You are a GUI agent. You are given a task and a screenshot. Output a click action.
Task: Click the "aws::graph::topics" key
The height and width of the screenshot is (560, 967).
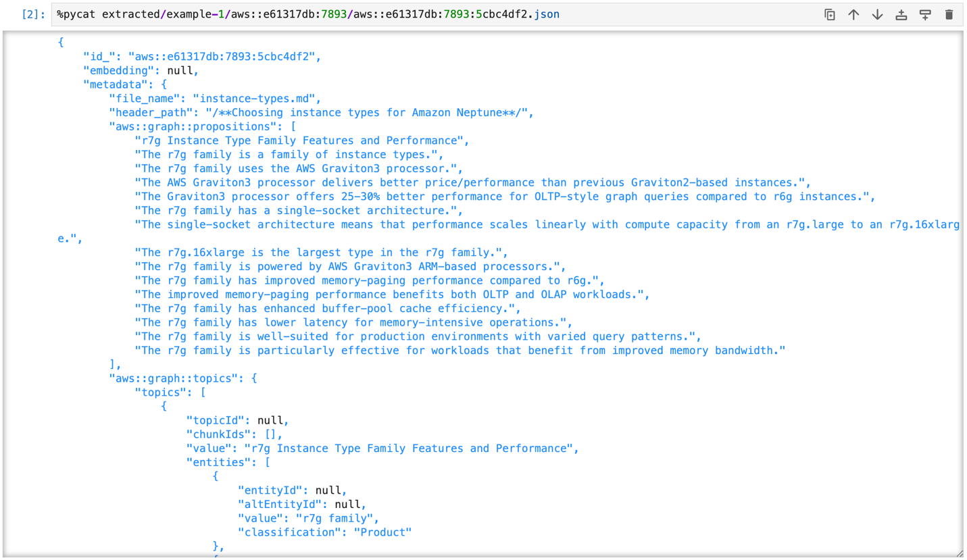(x=172, y=378)
